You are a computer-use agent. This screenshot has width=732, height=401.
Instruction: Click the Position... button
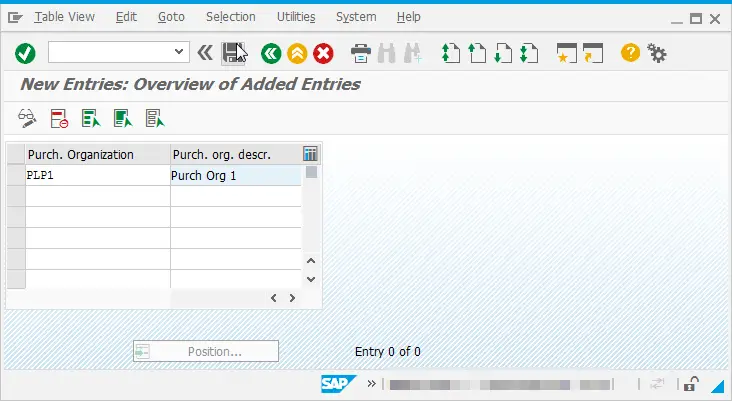206,351
